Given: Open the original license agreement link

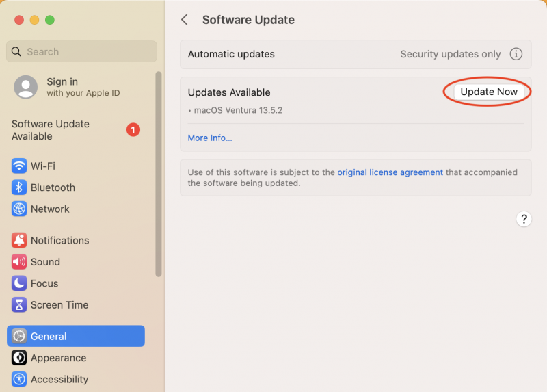Looking at the screenshot, I should pos(390,172).
